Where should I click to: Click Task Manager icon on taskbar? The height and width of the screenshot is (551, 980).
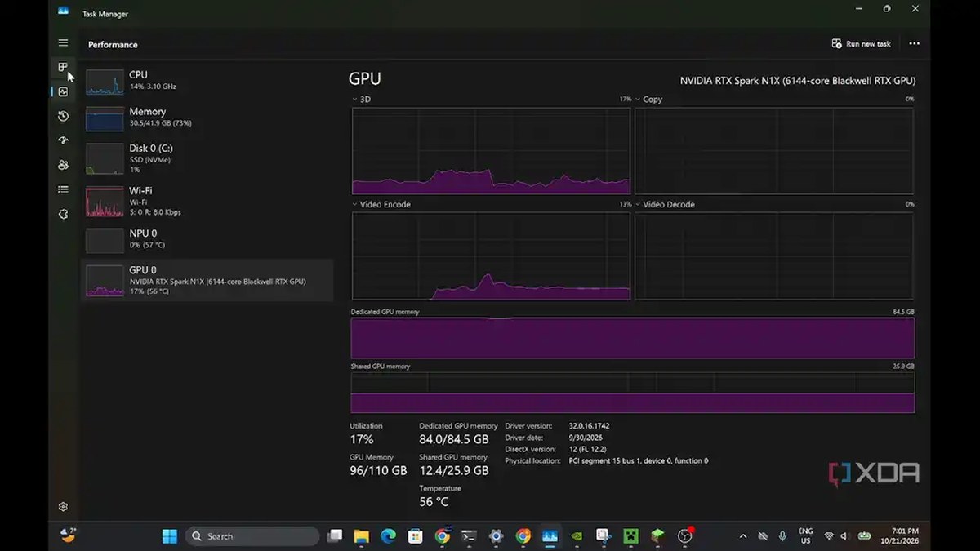click(x=550, y=536)
